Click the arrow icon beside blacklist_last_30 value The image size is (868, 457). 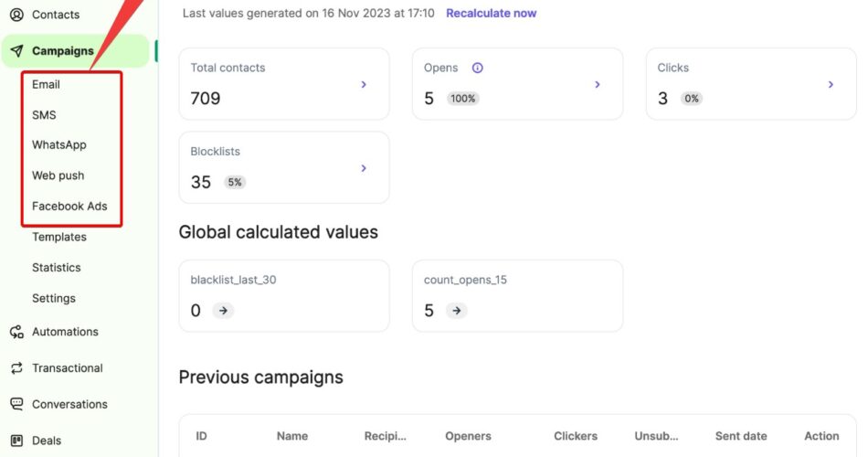[x=223, y=311]
